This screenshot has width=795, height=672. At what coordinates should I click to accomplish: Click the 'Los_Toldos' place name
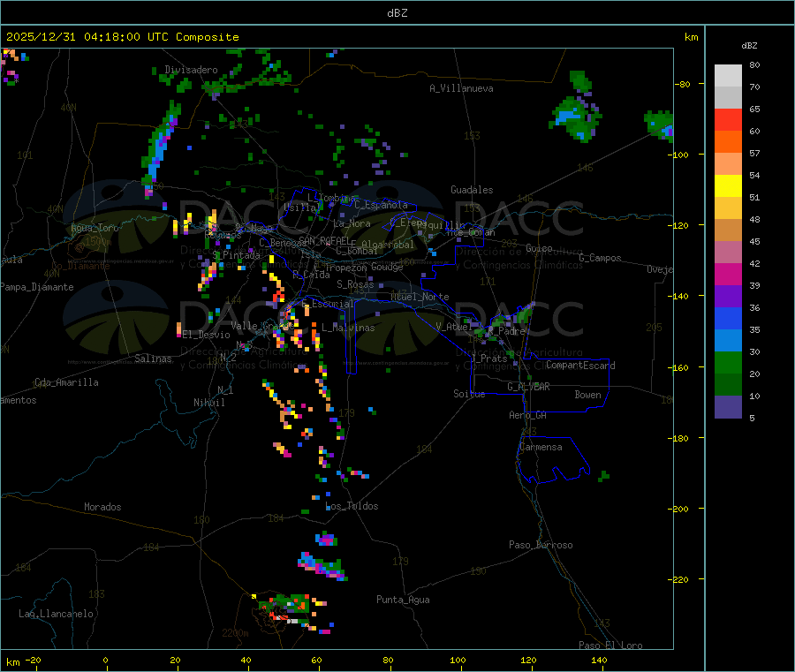(x=352, y=506)
